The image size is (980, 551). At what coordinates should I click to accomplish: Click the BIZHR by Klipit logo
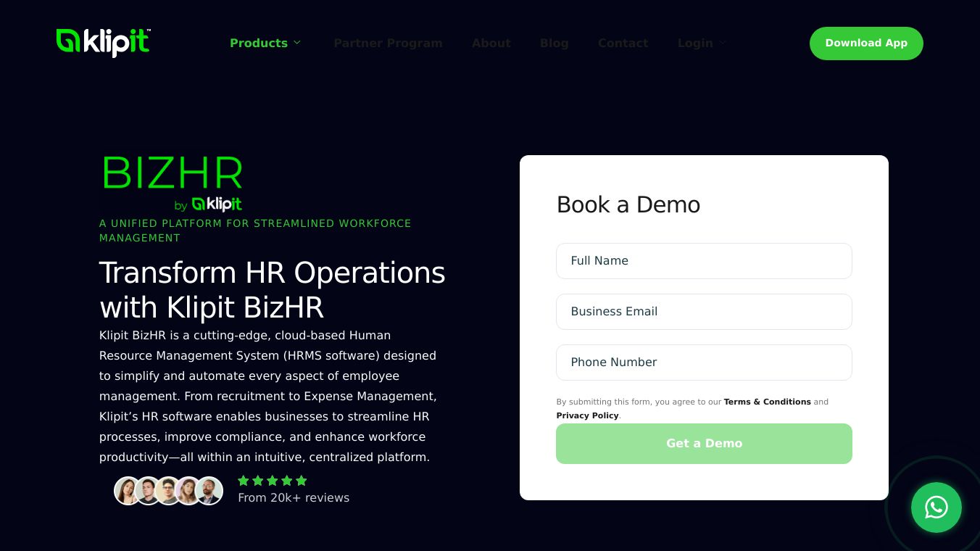173,183
